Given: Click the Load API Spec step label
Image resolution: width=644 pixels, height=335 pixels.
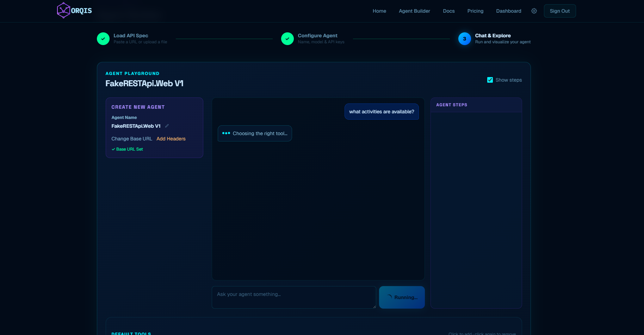Looking at the screenshot, I should click(131, 36).
